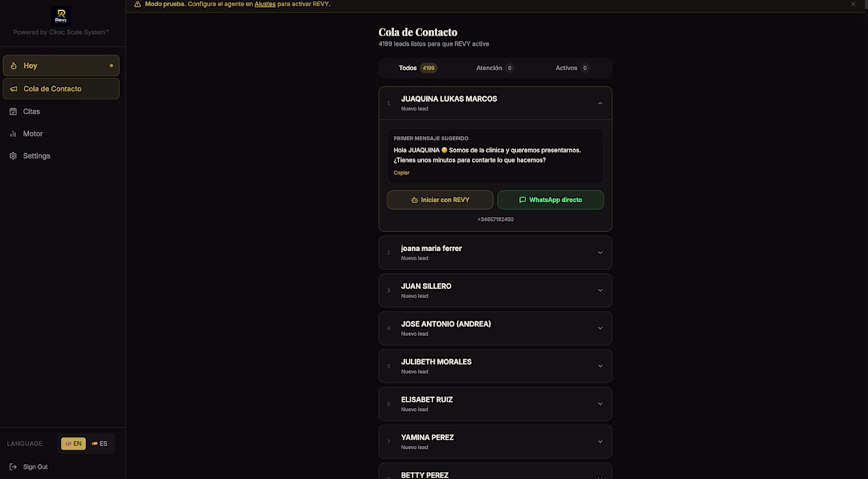Viewport: 868px width, 479px height.
Task: Click the Sign Out arrow icon
Action: [13, 467]
